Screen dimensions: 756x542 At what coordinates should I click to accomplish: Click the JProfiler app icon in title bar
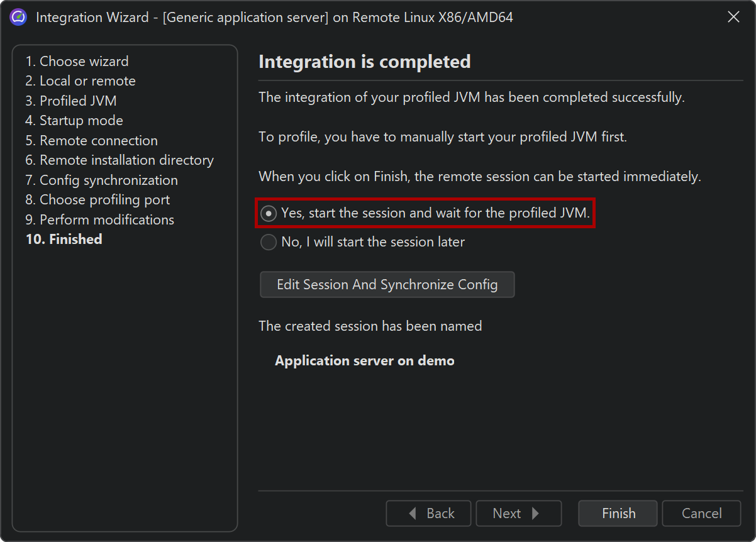pyautogui.click(x=18, y=18)
